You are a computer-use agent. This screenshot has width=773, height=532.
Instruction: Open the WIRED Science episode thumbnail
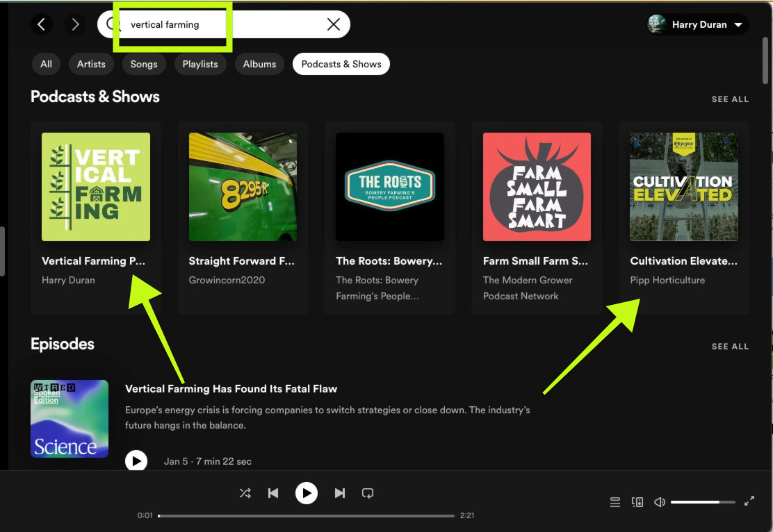click(x=70, y=419)
